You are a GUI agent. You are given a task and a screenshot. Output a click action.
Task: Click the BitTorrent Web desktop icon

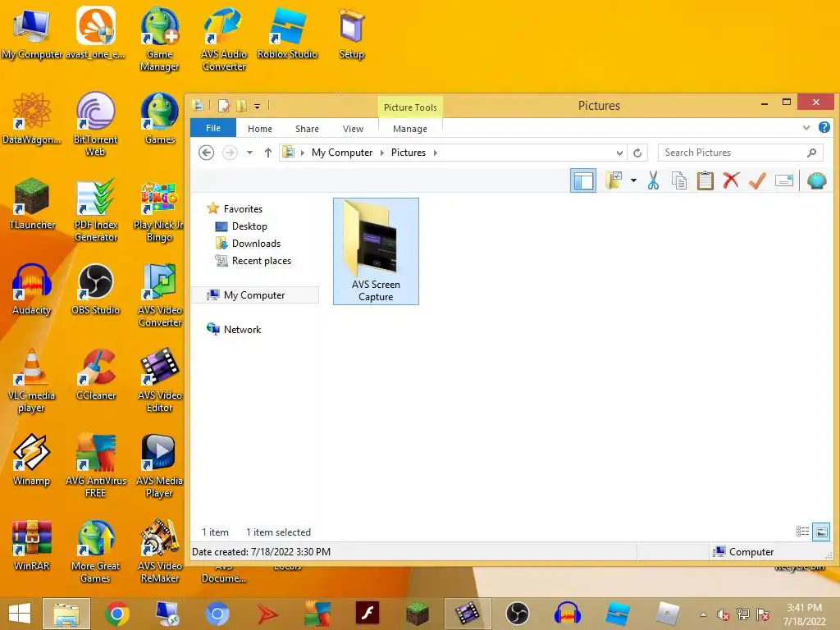click(95, 125)
